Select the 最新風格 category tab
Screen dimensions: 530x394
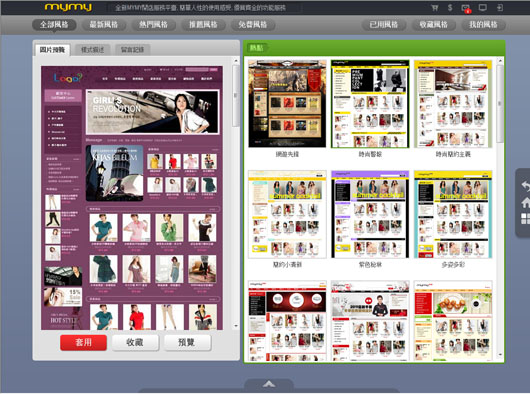click(x=104, y=25)
